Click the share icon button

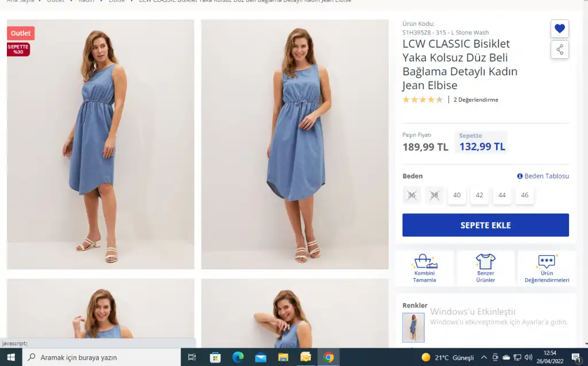(559, 50)
